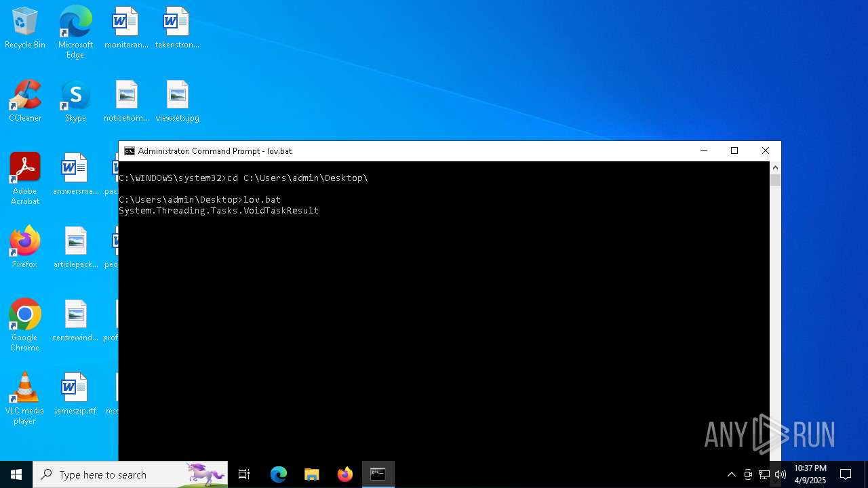Select the articlepack image file
Screen dimensions: 868x488
pos(75,247)
